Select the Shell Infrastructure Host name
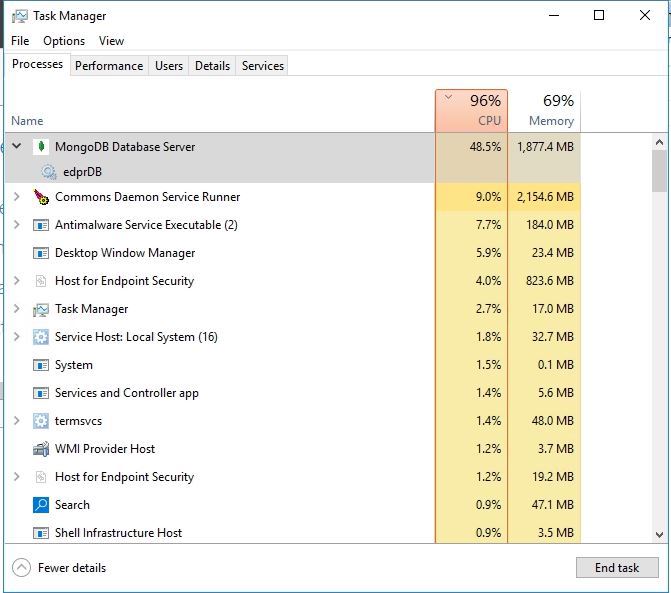 click(x=119, y=533)
